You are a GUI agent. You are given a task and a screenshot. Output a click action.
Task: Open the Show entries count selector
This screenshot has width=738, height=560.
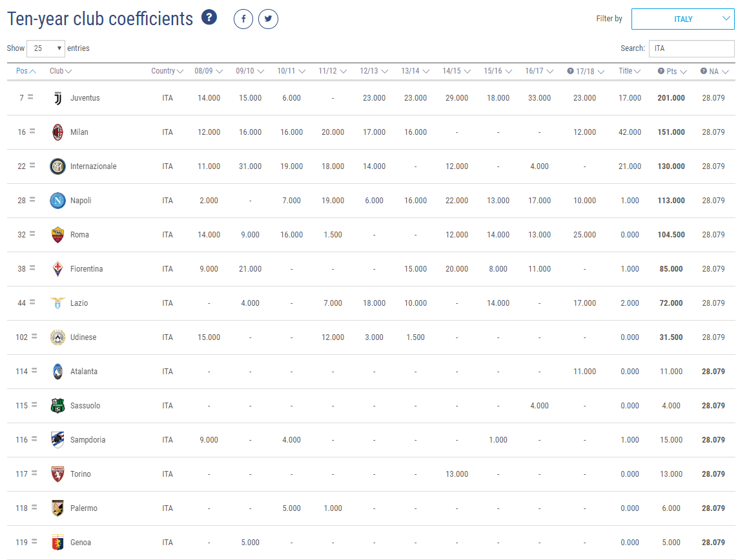46,48
